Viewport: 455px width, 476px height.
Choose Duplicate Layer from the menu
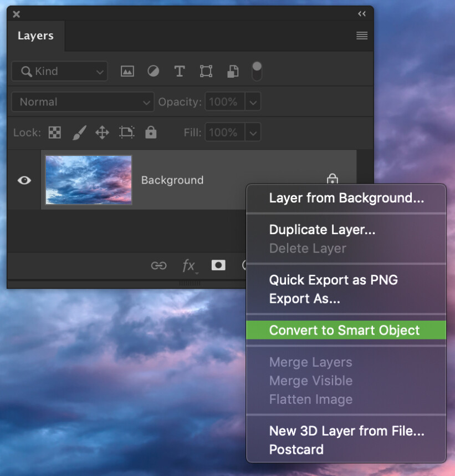click(321, 230)
